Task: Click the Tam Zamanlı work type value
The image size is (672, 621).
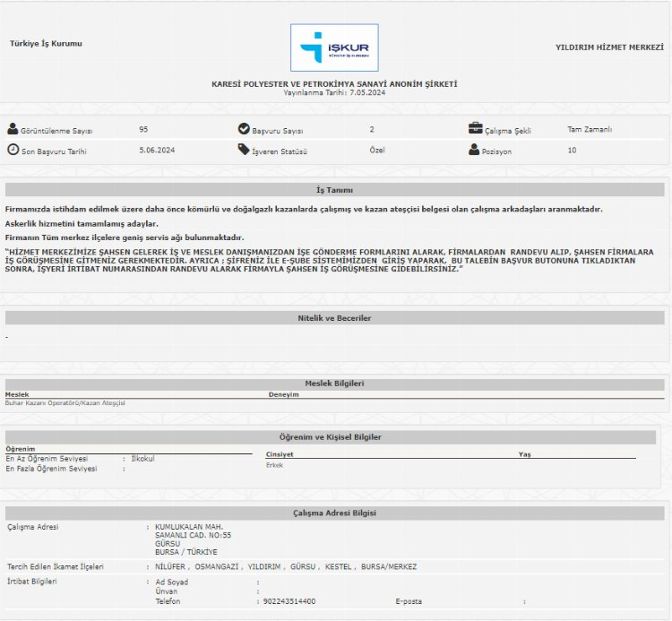Action: pyautogui.click(x=590, y=129)
